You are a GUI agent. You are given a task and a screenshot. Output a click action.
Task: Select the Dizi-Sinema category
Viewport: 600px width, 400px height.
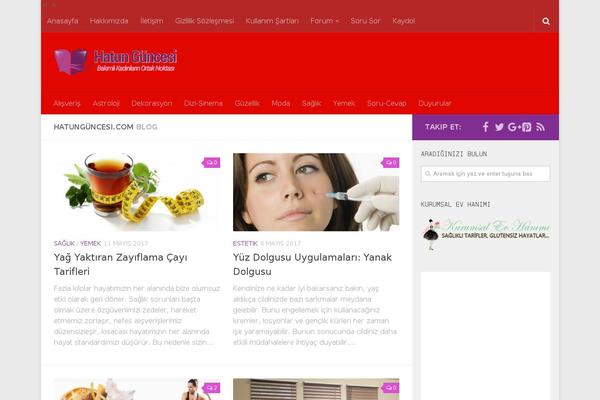click(203, 103)
